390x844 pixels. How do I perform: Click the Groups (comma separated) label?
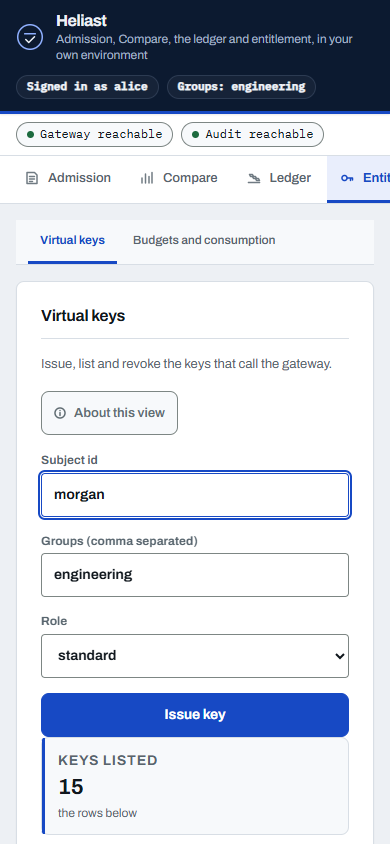click(119, 541)
